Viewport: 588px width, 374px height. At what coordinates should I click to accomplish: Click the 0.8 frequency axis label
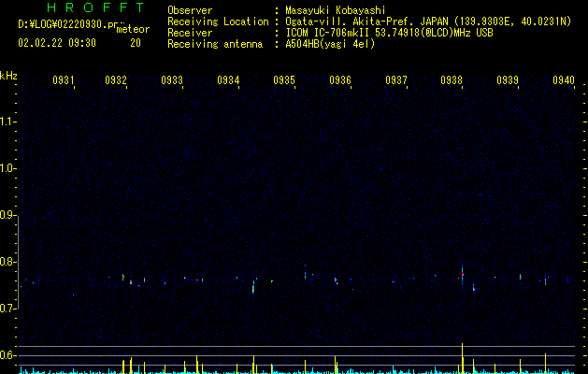tap(7, 262)
